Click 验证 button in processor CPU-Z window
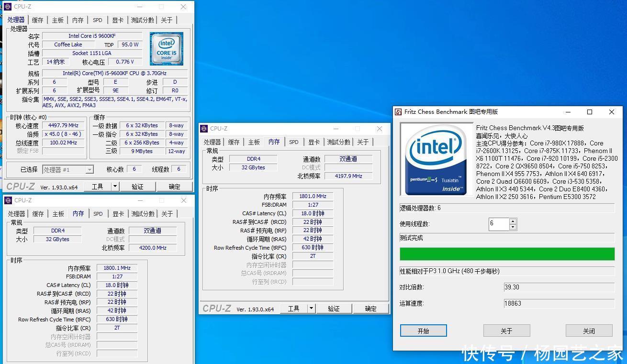 coord(137,187)
